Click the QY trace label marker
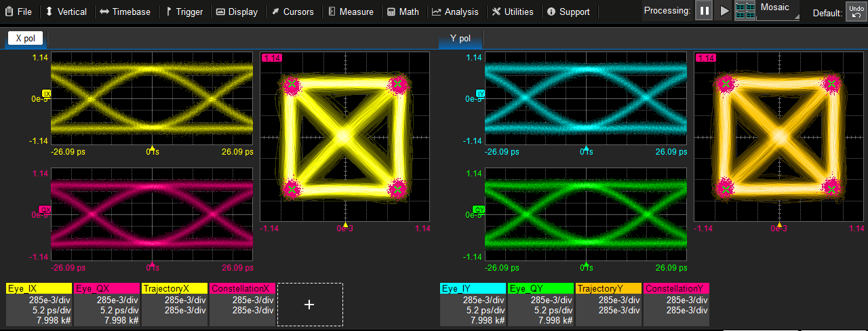Viewport: 868px width, 331px height. pyautogui.click(x=478, y=210)
